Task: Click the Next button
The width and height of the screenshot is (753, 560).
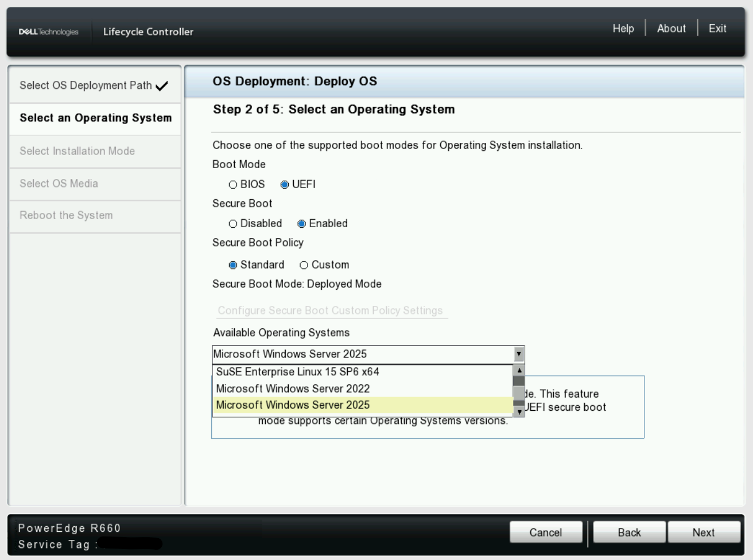Action: pyautogui.click(x=704, y=532)
